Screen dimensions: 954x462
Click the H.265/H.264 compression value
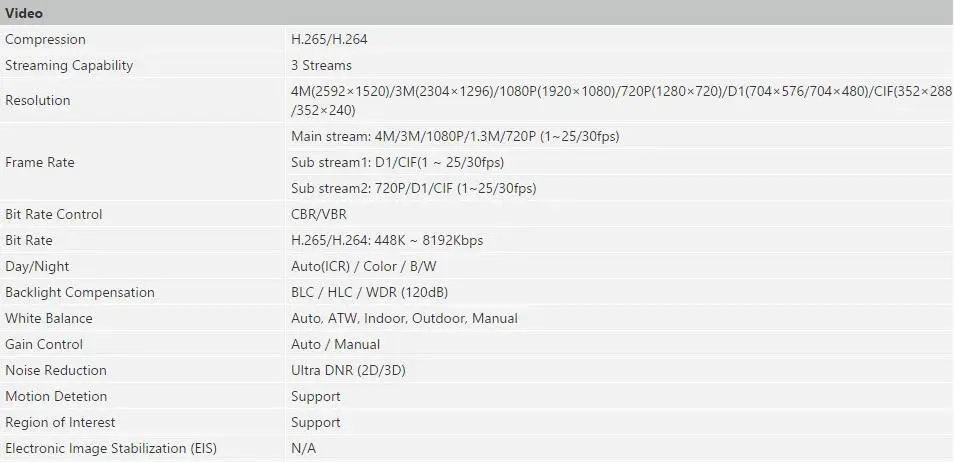point(329,40)
